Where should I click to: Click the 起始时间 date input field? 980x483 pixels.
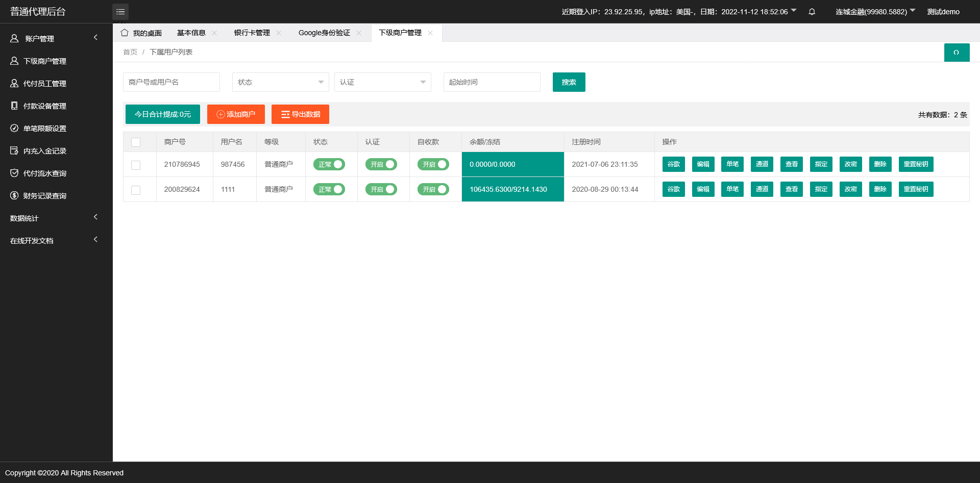tap(492, 82)
